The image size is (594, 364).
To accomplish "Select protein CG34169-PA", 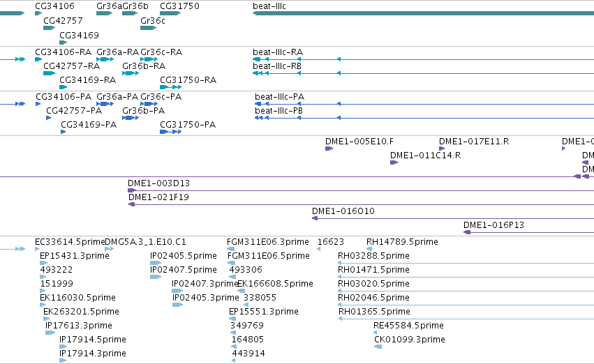I will coord(64,132).
